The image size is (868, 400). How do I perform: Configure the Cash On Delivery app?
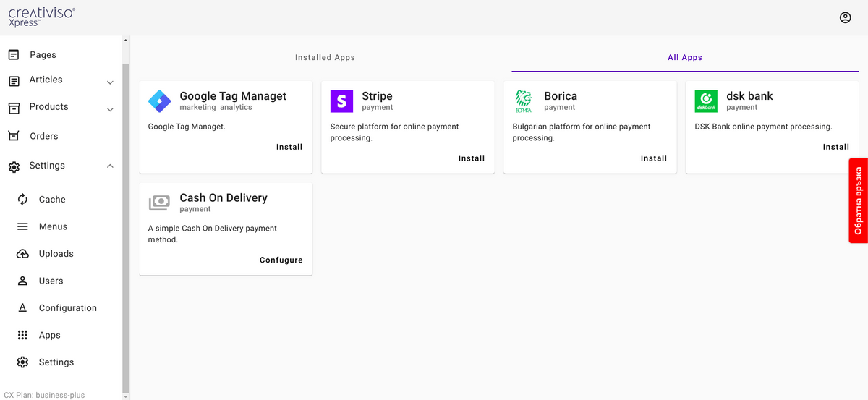click(281, 260)
